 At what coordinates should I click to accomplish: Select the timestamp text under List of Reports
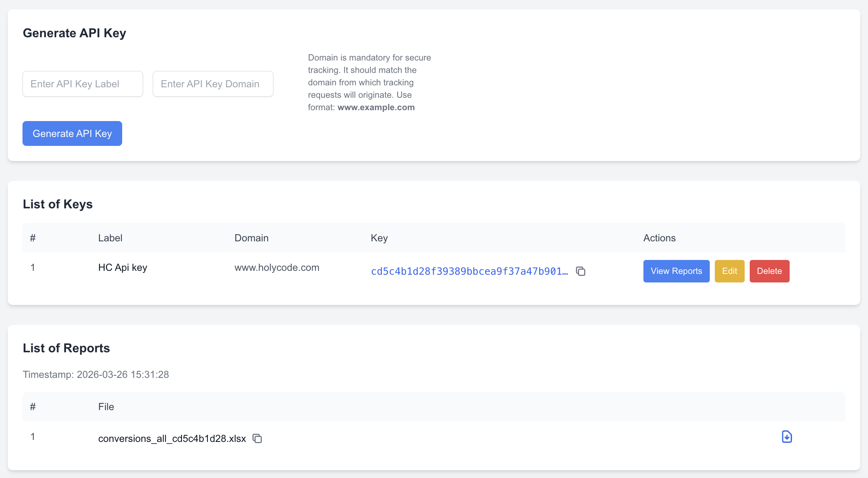(96, 374)
